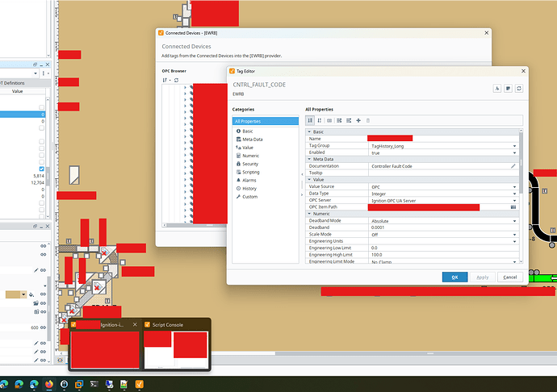Select the Meta Data category
Image resolution: width=557 pixels, height=392 pixels.
coord(253,140)
